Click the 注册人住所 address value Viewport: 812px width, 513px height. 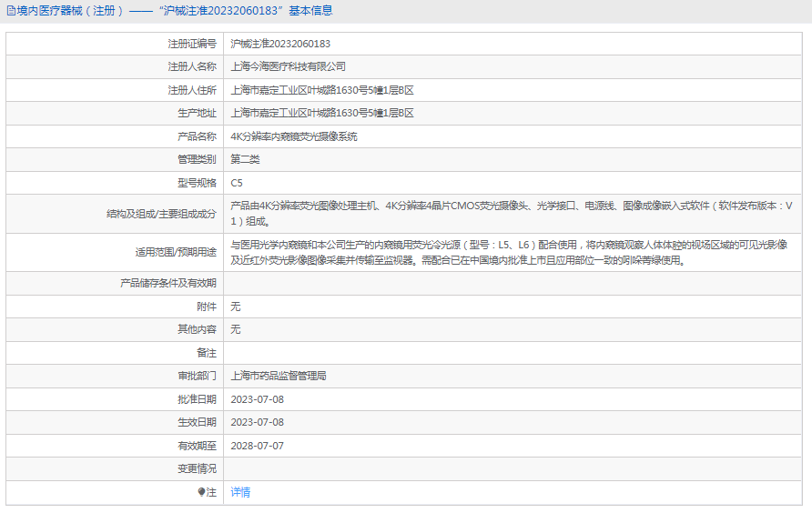pos(322,90)
